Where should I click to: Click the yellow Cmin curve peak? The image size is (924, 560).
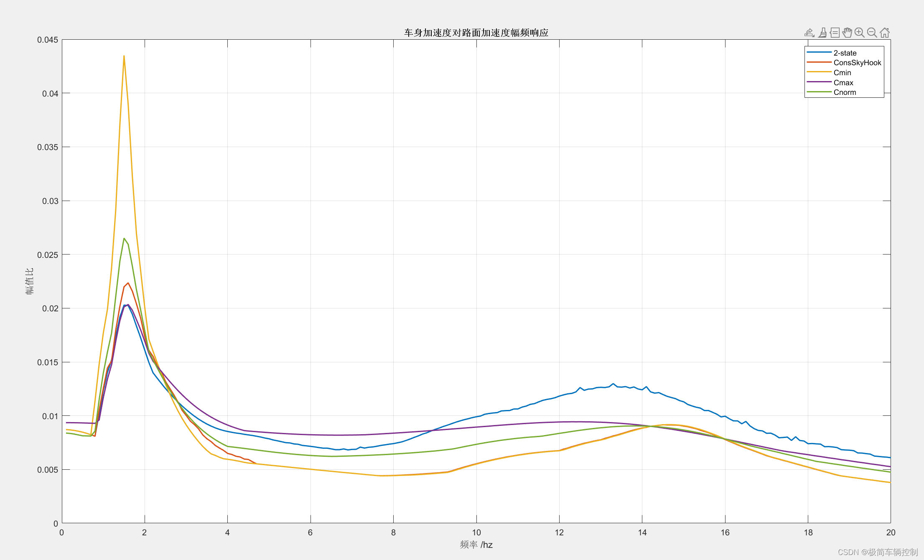124,56
